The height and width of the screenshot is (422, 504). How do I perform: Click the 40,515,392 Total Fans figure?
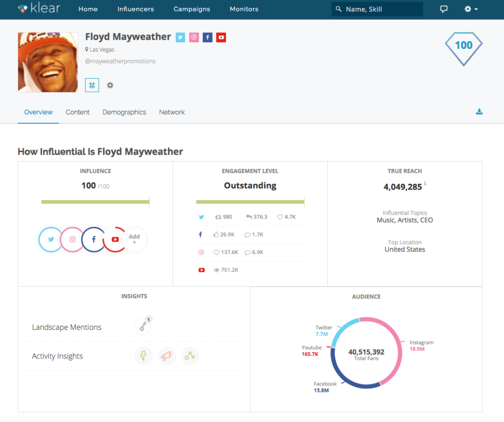coord(366,352)
